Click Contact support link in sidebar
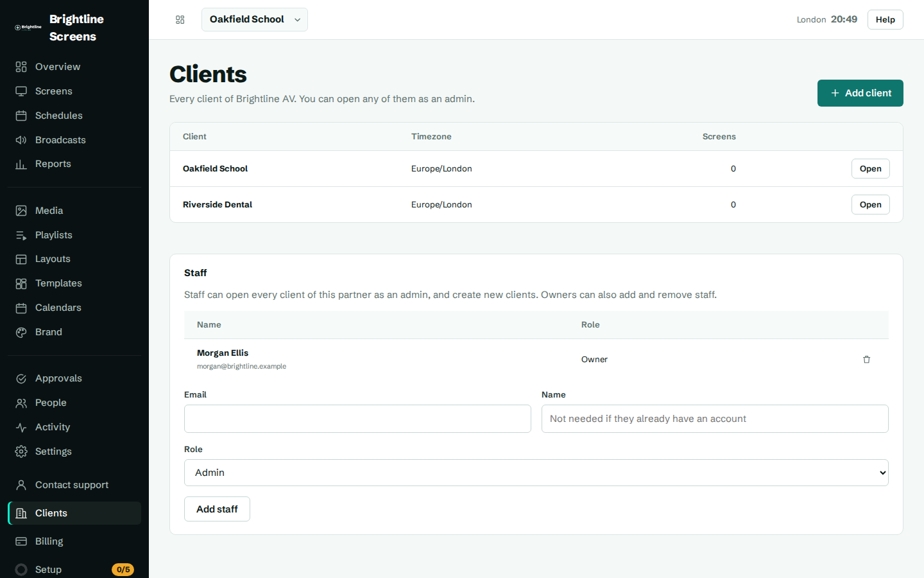The height and width of the screenshot is (578, 924). click(x=74, y=485)
